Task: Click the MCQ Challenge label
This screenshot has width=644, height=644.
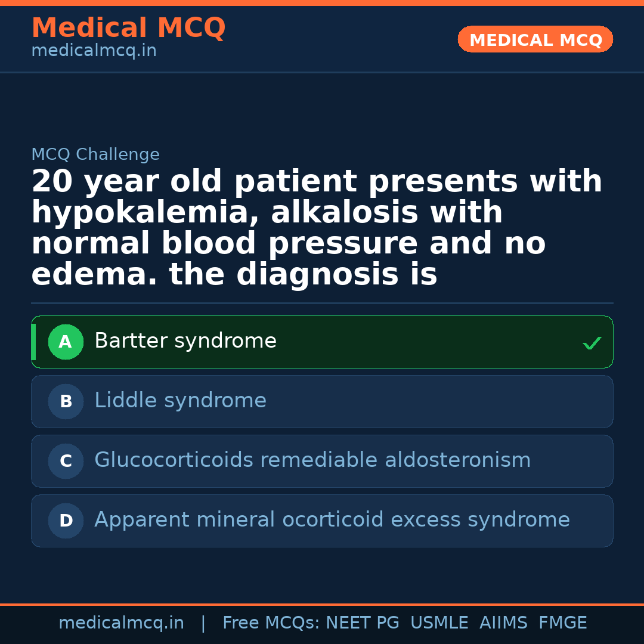Action: [95, 155]
